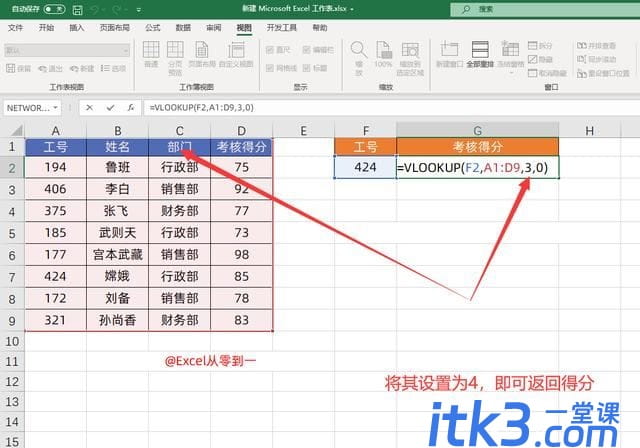Viewport: 640px width, 448px height.
Task: Select cell A9 containing 321
Action: click(x=56, y=320)
